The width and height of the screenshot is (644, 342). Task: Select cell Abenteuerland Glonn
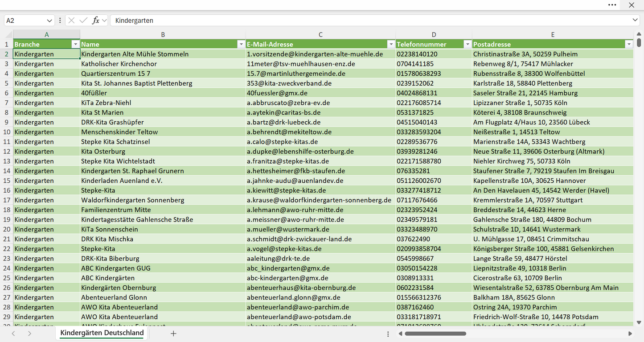(163, 297)
